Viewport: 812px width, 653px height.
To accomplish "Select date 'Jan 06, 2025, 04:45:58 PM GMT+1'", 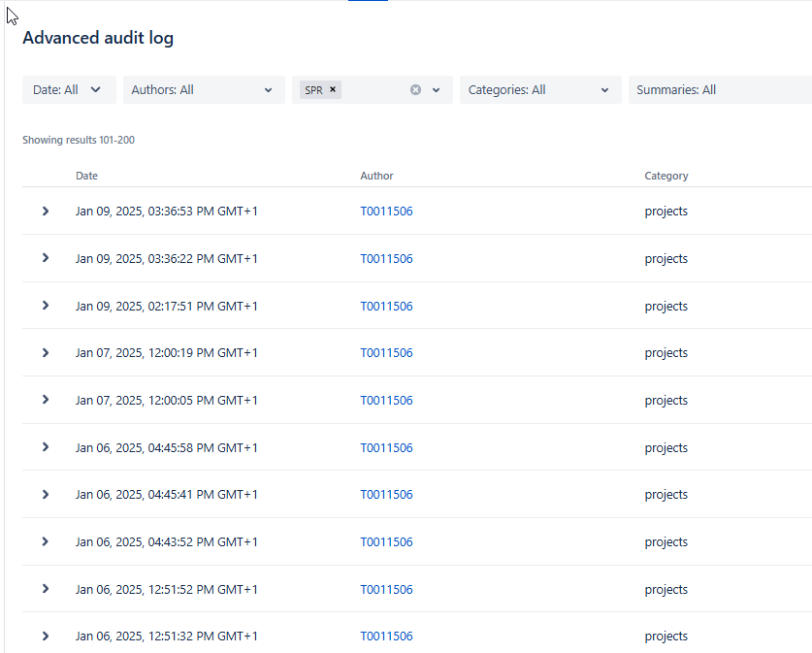I will point(166,447).
